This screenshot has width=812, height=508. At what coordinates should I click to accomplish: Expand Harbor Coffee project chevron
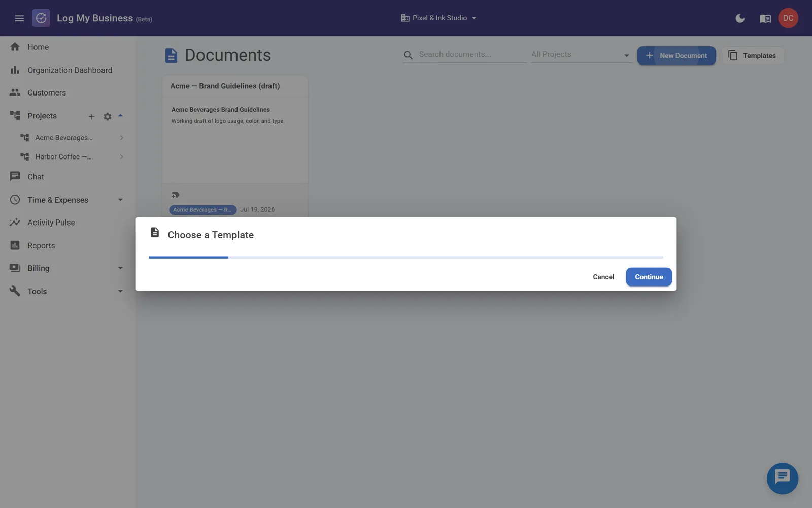point(121,157)
